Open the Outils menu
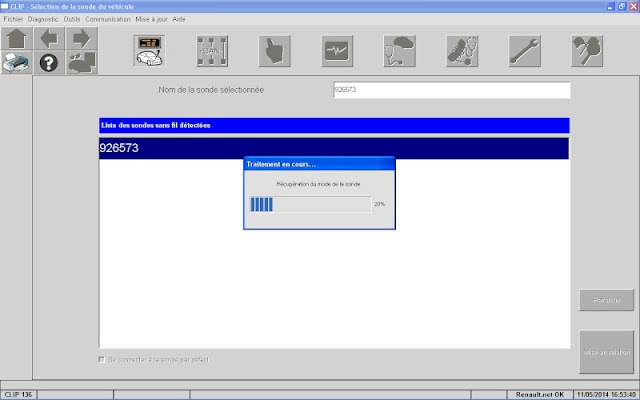The image size is (640, 400). coord(72,19)
